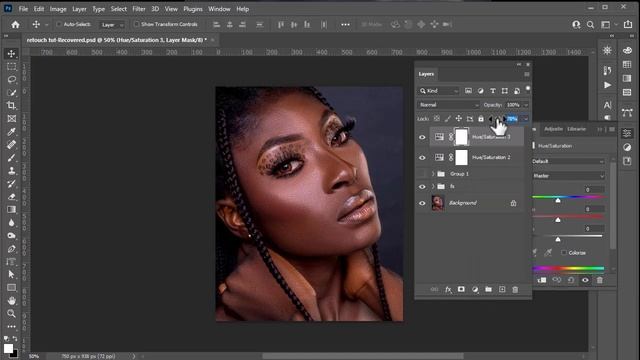Enable the Auto-Select checkbox
This screenshot has width=640, height=360.
coord(59,24)
